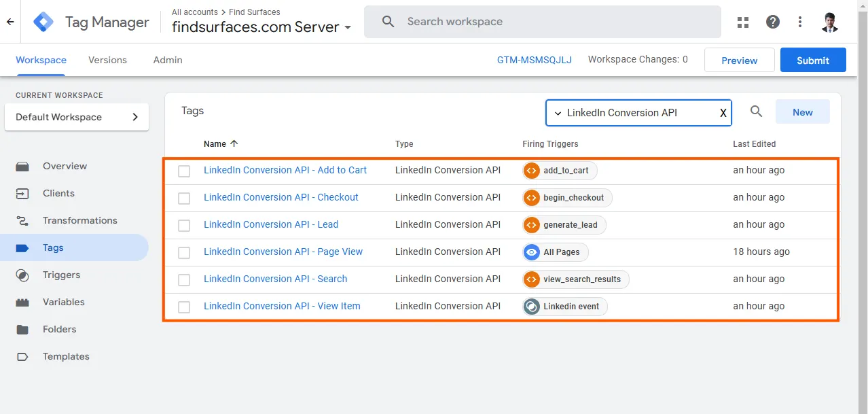Click the Submit button
The width and height of the screenshot is (868, 414).
tap(813, 60)
